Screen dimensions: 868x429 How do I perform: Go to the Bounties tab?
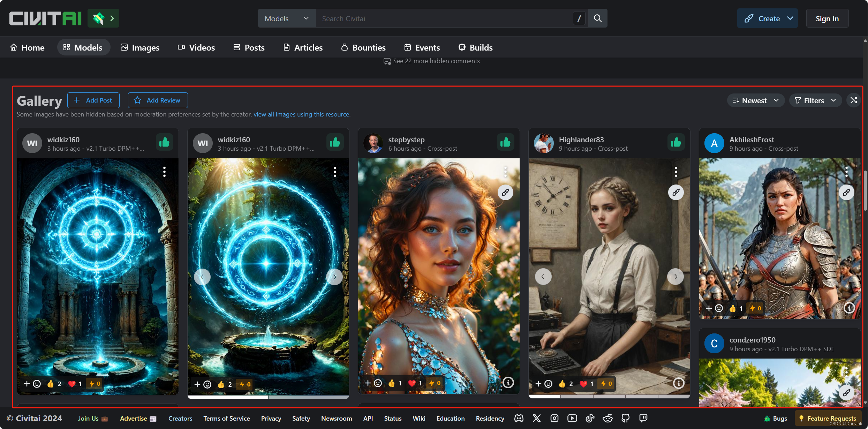coord(363,47)
